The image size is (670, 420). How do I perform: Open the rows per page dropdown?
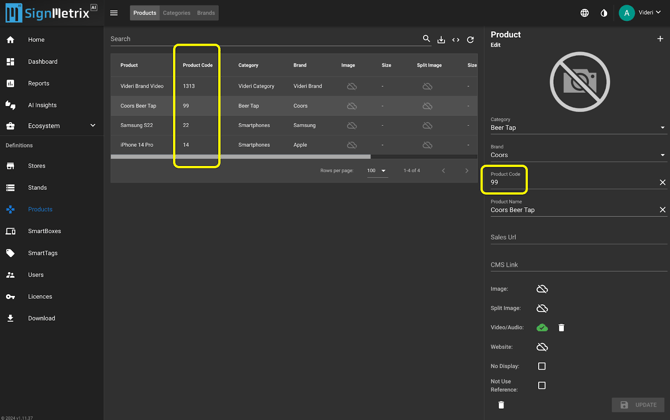point(377,171)
